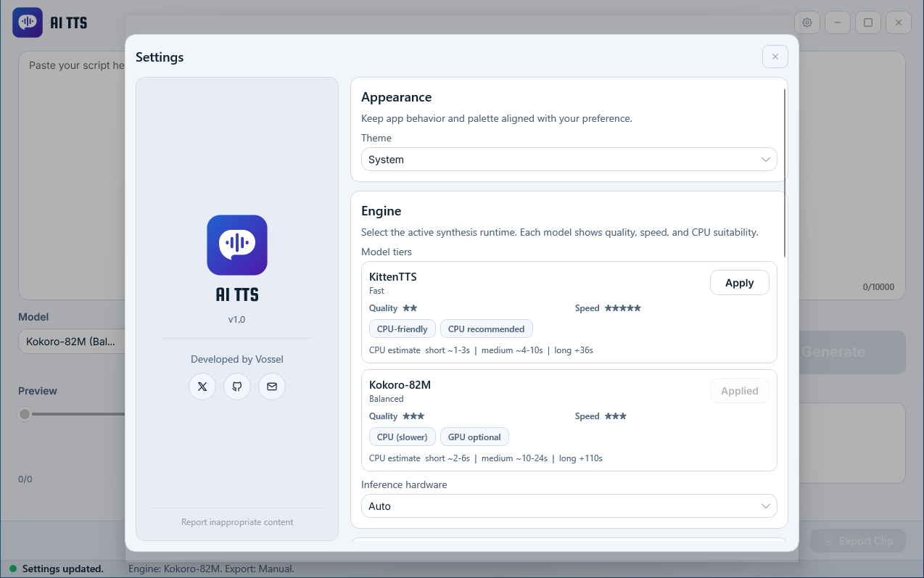This screenshot has height=578, width=924.
Task: Open the GitHub profile icon
Action: pos(237,387)
